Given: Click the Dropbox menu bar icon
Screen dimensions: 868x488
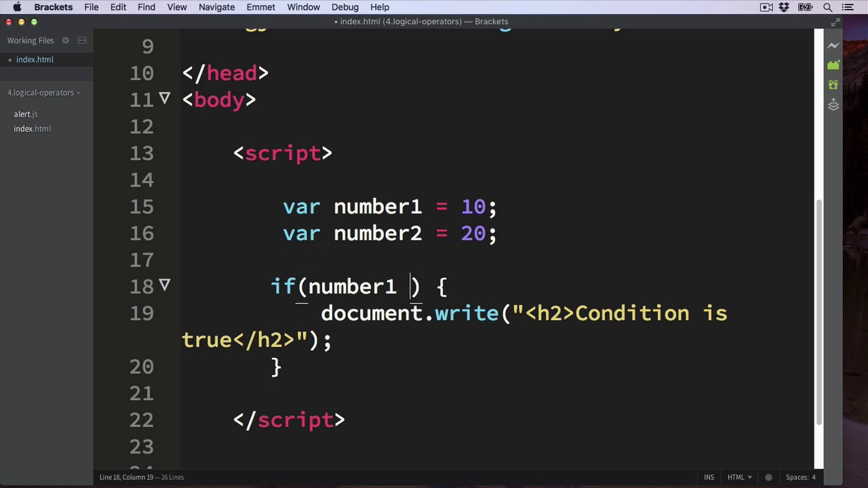Looking at the screenshot, I should coord(785,7).
